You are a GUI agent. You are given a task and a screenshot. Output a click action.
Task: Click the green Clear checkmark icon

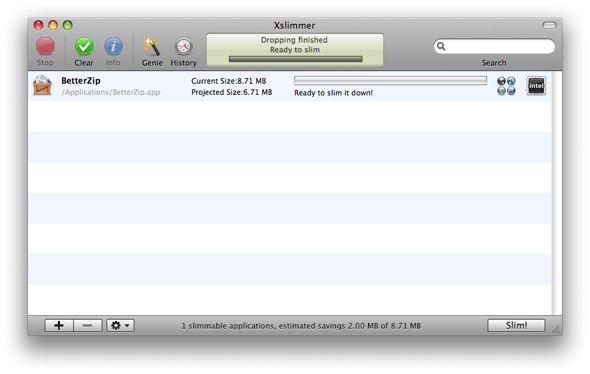point(84,47)
